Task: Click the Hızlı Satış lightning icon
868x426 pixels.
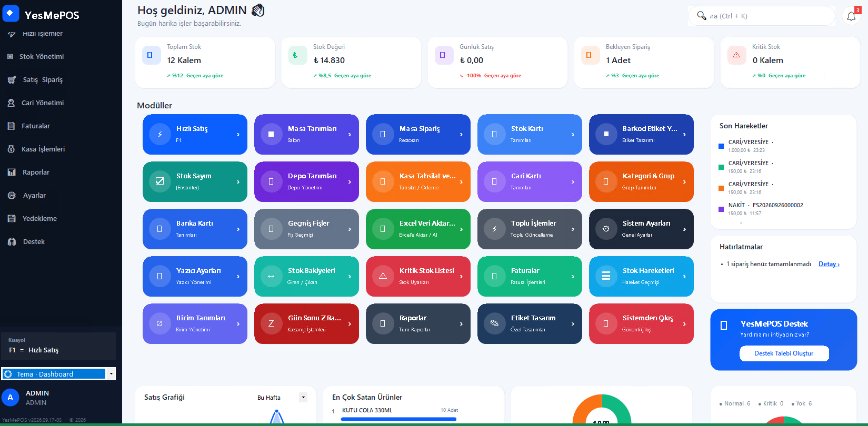Action: point(159,135)
